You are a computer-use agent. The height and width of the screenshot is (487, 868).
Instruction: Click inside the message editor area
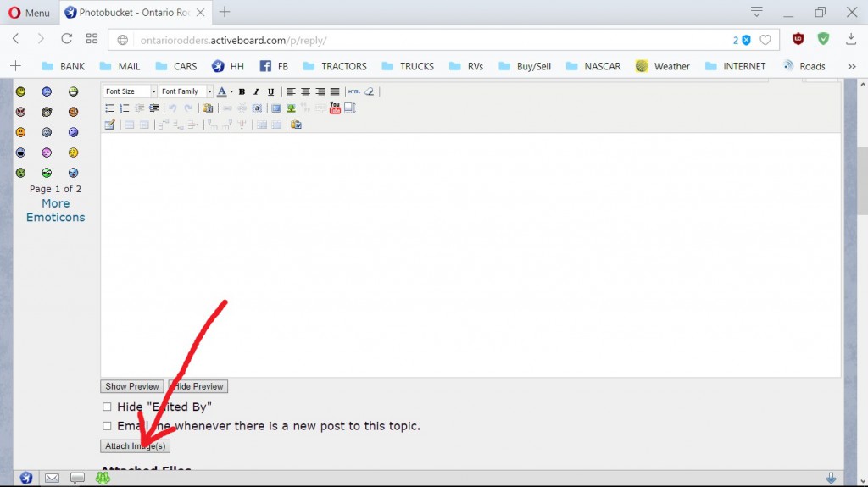point(470,254)
